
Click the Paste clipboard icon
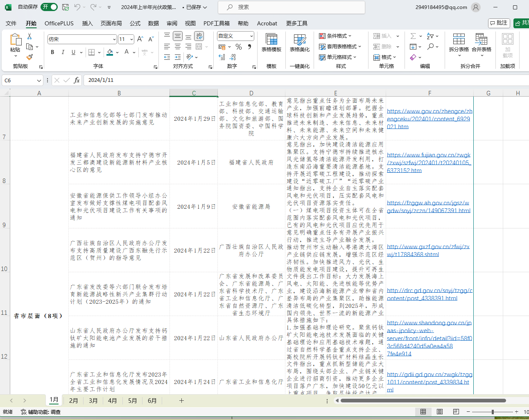15,40
